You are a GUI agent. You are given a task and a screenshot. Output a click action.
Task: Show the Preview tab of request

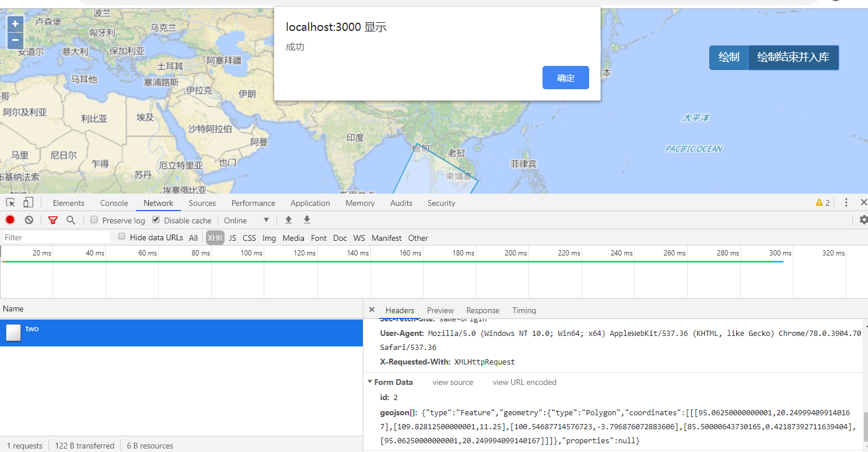(440, 310)
